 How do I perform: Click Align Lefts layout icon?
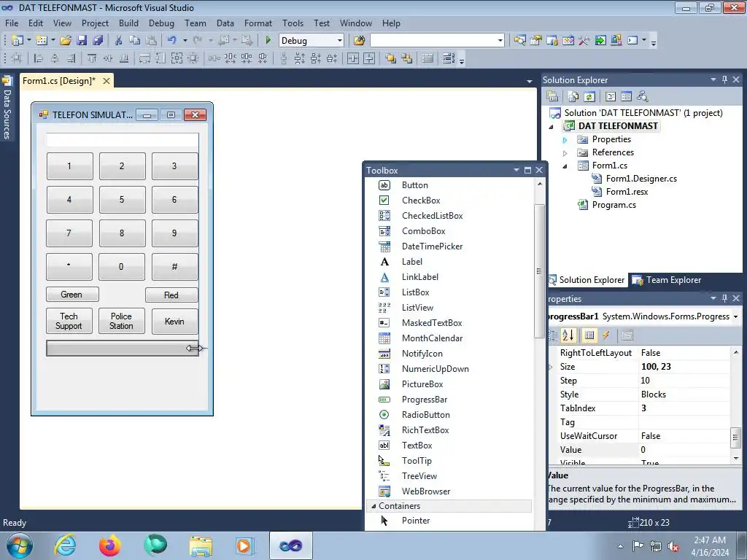[38, 58]
